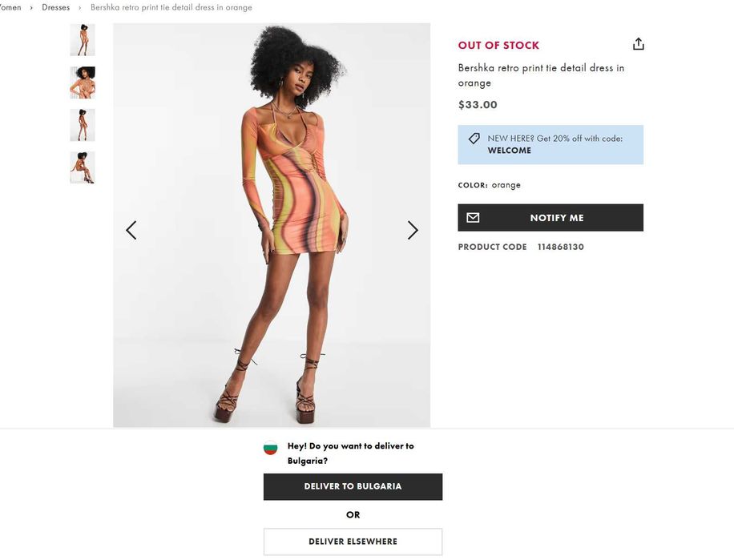This screenshot has width=734, height=560.
Task: Click the Bulgaria flag icon
Action: (x=271, y=448)
